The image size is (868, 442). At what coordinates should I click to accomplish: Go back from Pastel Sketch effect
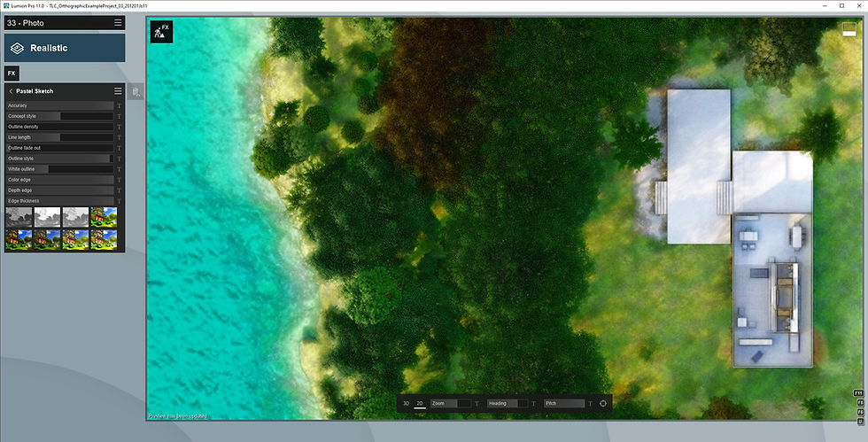click(11, 91)
